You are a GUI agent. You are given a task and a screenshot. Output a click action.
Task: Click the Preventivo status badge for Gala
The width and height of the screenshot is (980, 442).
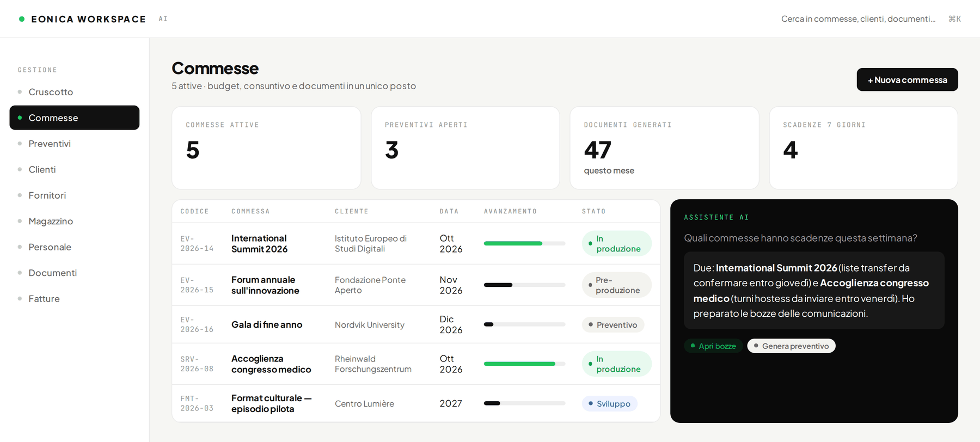tap(613, 325)
